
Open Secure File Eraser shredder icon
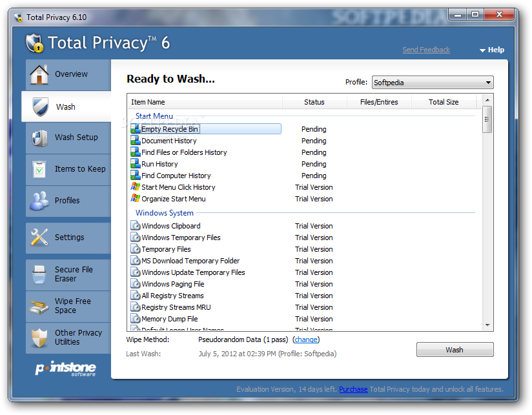coord(39,274)
